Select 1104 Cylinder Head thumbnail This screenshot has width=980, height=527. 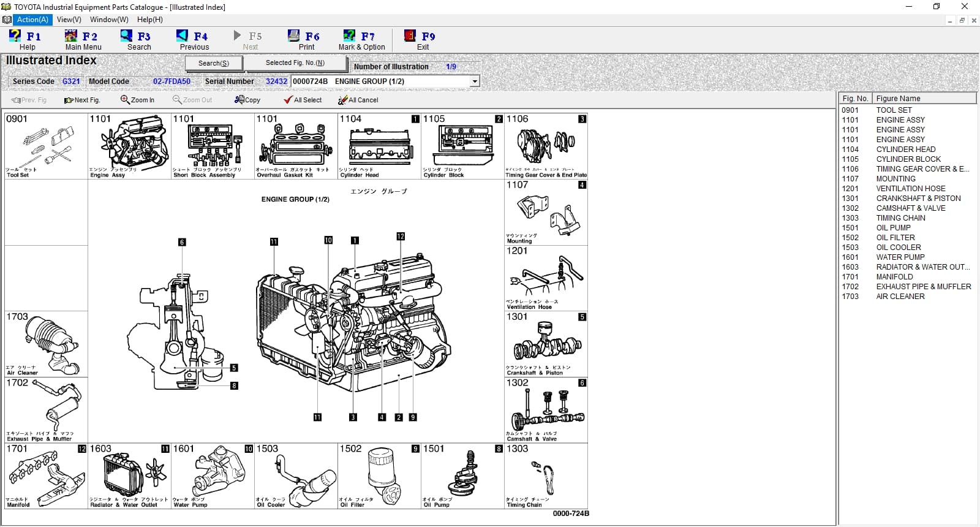pyautogui.click(x=379, y=146)
